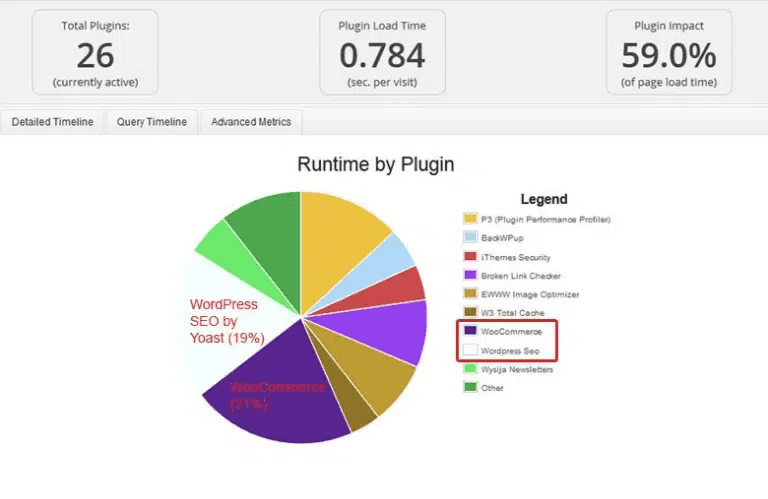
Task: Click the Runtime by Plugin chart title
Action: coord(375,164)
